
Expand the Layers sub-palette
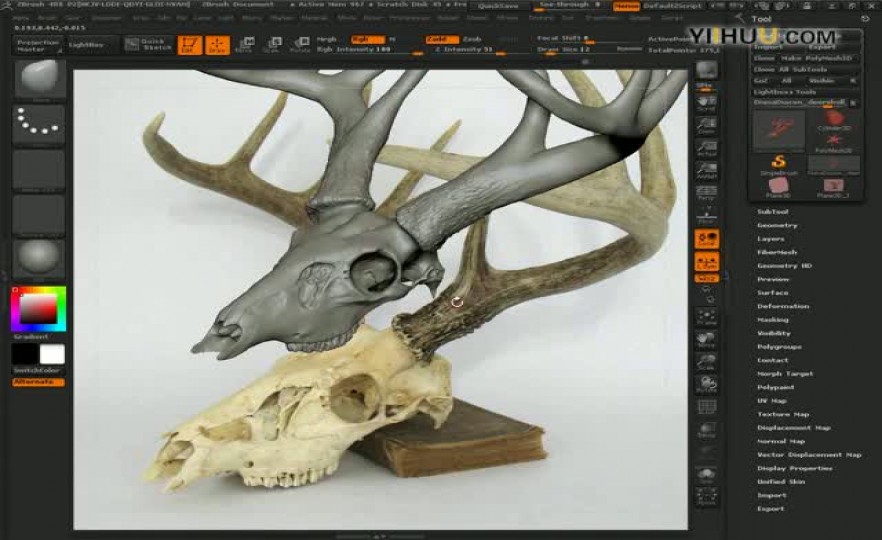coord(770,239)
